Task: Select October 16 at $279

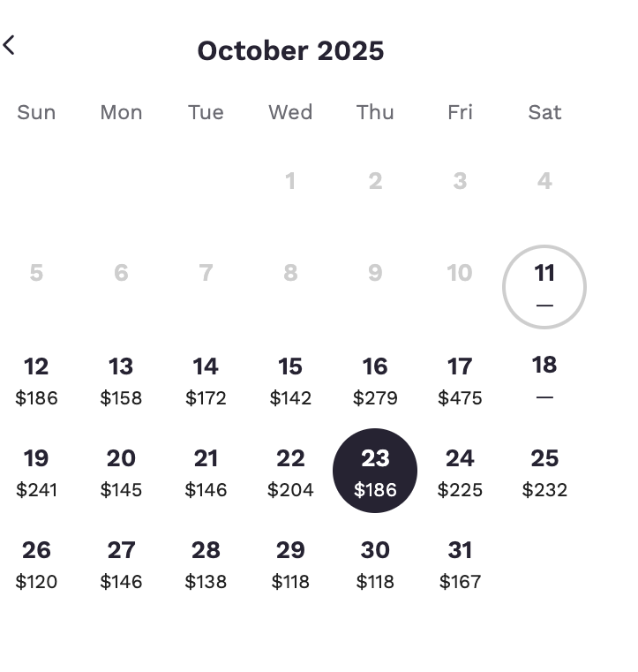Action: coord(375,380)
